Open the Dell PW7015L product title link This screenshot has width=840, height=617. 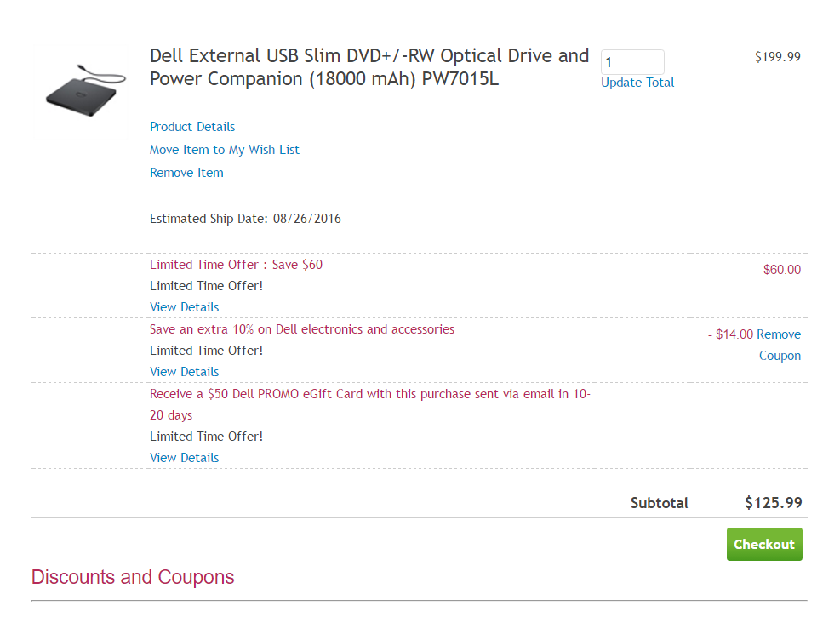(369, 66)
